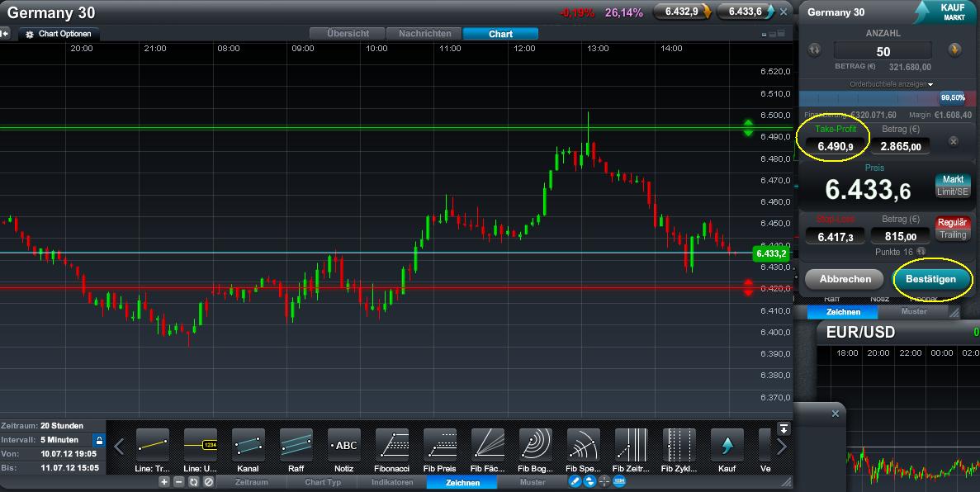The height and width of the screenshot is (492, 980).
Task: Select the Notiz ABC text tool
Action: (x=344, y=444)
